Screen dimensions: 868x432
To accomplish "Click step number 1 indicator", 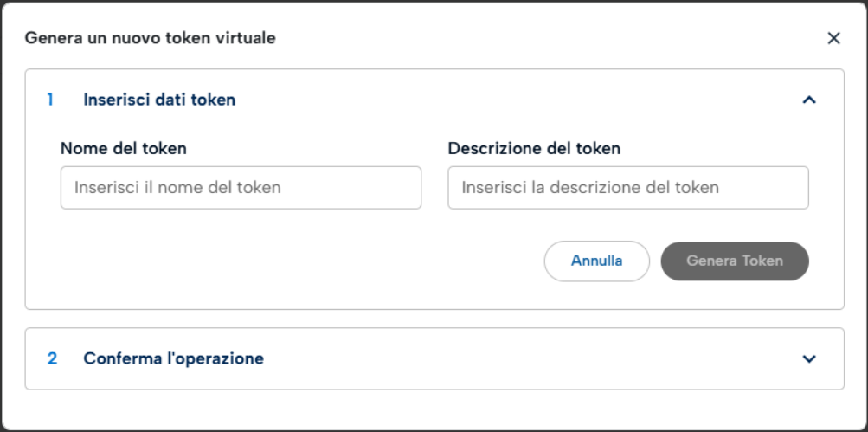I will coord(50,100).
